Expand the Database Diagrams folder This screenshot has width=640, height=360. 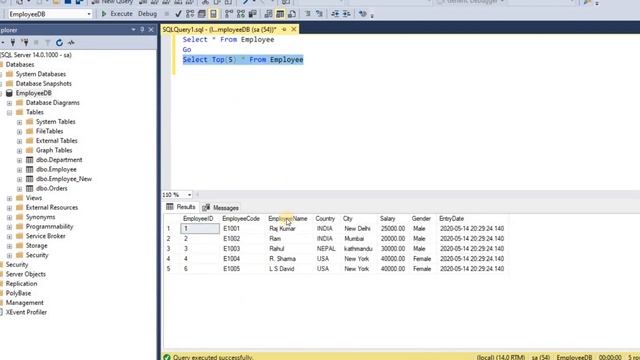[x=9, y=103]
